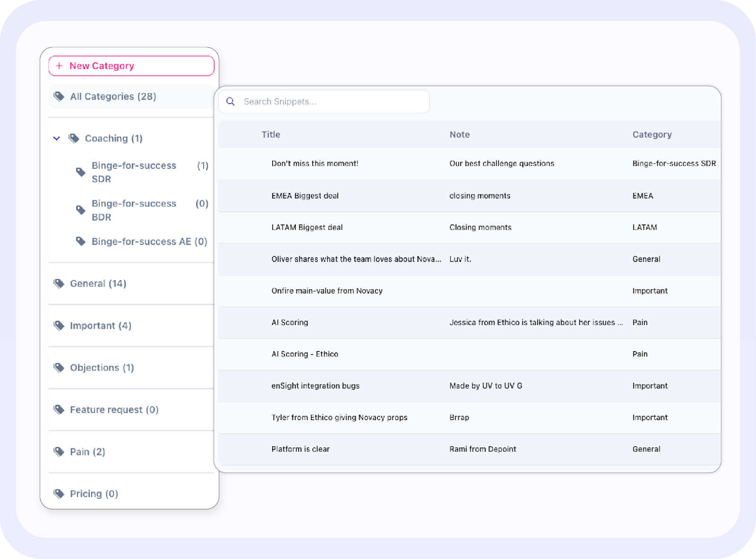Screen dimensions: 756x559
Task: Click Important category in the Onfire row
Action: [650, 291]
